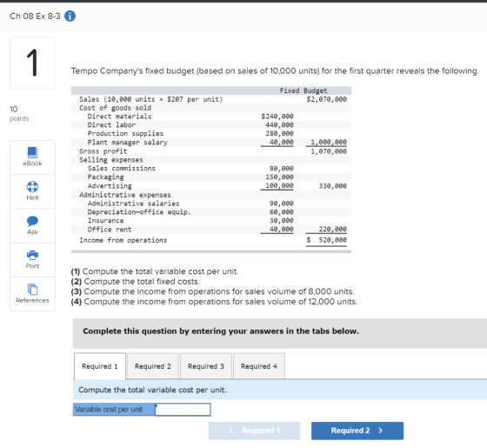Click the administrative total 220,000
Viewport: 487px width, 448px height.
pyautogui.click(x=332, y=229)
